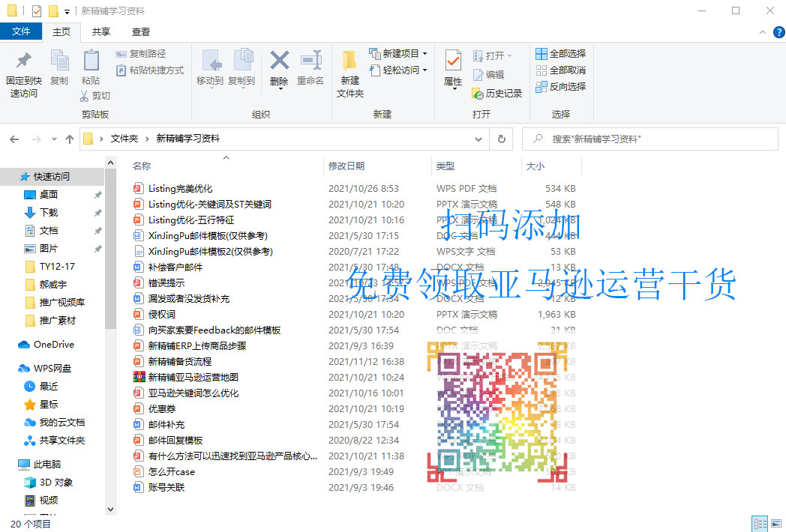Screen dimensions: 786x532
Task: Click 反向选择 to invert the selection
Action: 560,86
